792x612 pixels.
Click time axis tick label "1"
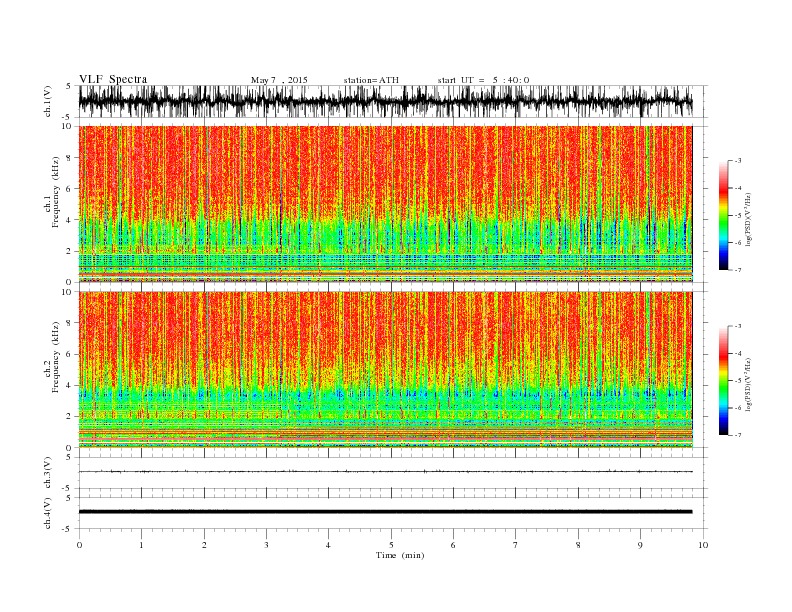click(141, 545)
